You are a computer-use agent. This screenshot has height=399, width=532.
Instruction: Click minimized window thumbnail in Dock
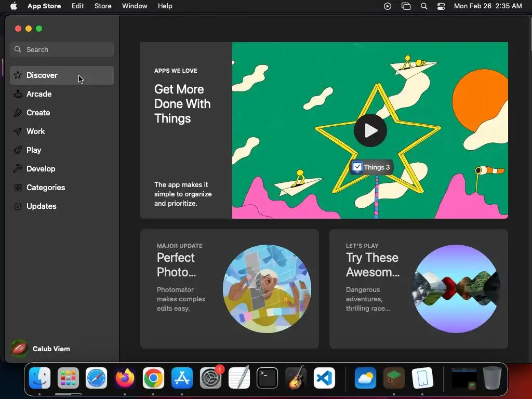(464, 379)
